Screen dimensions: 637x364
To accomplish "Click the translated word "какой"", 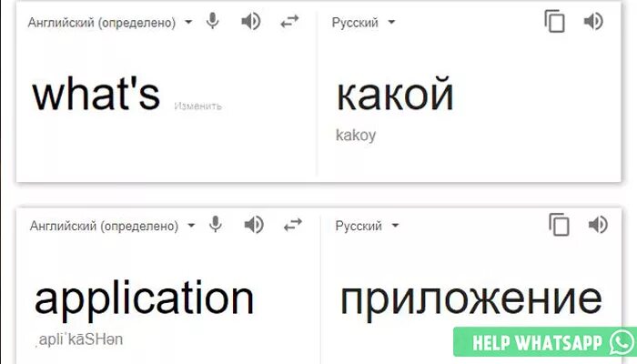I will (x=394, y=95).
